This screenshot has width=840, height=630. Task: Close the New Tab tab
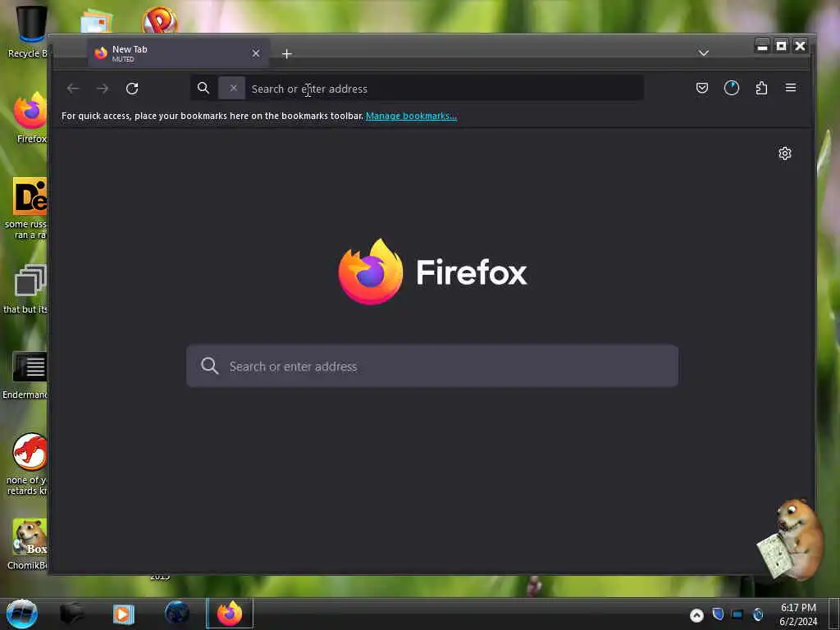tap(256, 53)
